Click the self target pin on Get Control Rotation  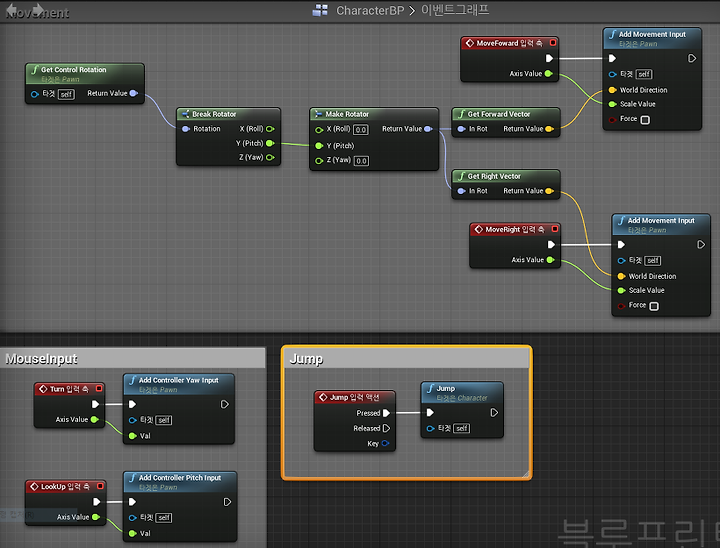(34, 94)
